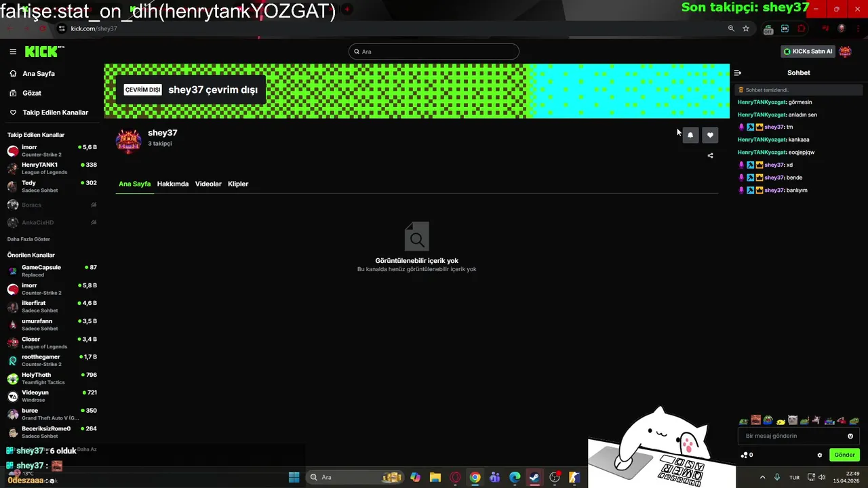Click the Gönder send button
Viewport: 868px width, 488px height.
[x=844, y=455]
